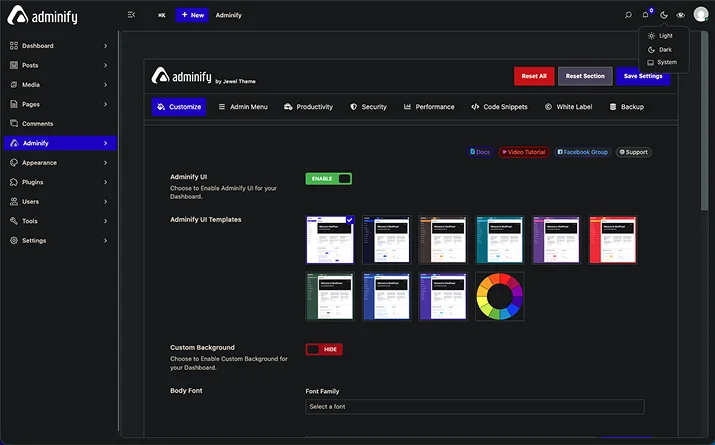Click the Reset Section button
The height and width of the screenshot is (445, 715).
pyautogui.click(x=585, y=76)
